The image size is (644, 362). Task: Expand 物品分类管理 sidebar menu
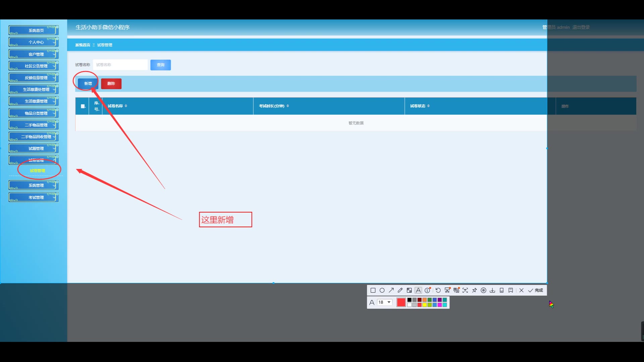pyautogui.click(x=34, y=113)
